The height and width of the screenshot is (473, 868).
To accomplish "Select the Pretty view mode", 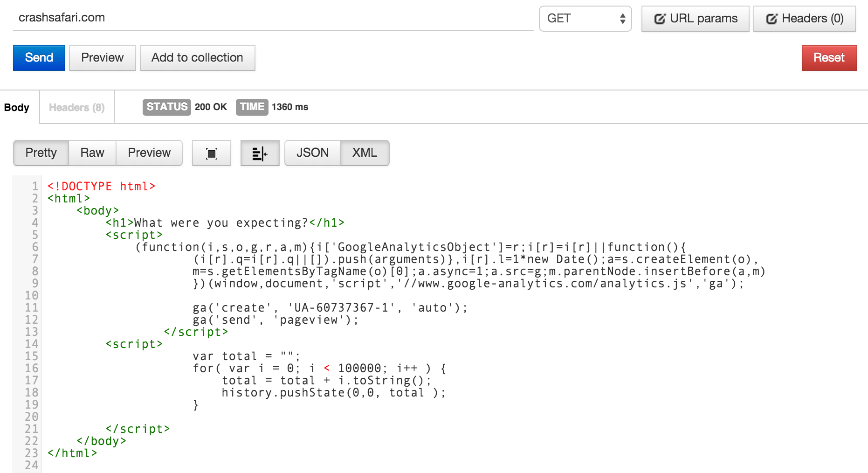I will click(41, 153).
